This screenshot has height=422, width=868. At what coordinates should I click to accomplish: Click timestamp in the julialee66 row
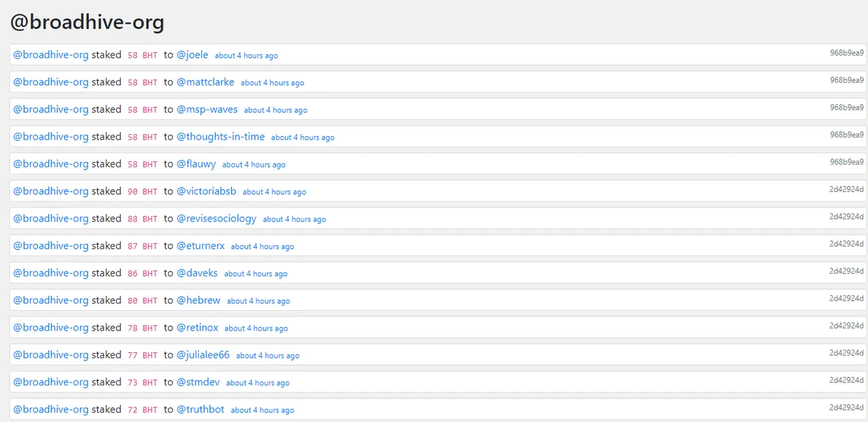[x=268, y=355]
